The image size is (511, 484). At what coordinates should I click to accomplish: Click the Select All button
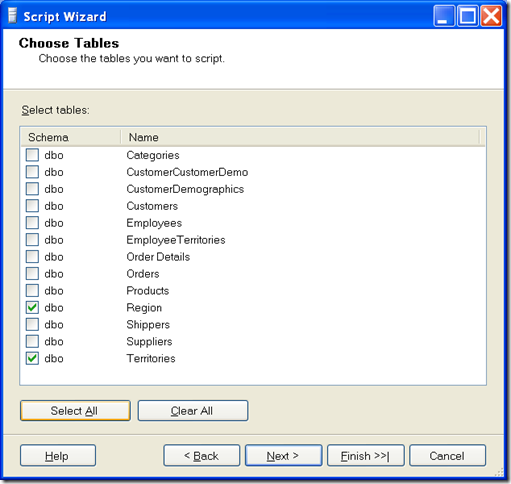point(75,411)
